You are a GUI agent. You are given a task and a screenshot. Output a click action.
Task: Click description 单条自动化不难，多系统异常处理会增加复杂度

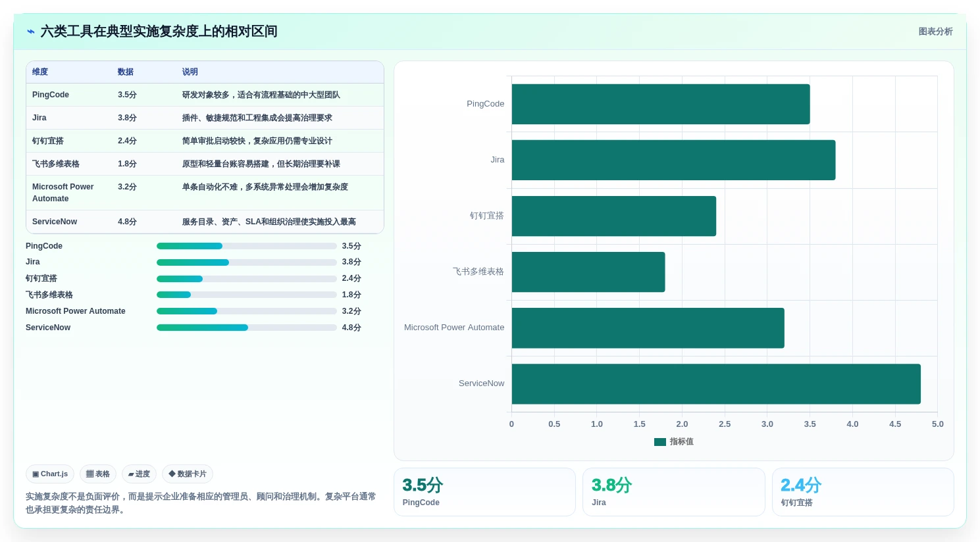coord(265,187)
